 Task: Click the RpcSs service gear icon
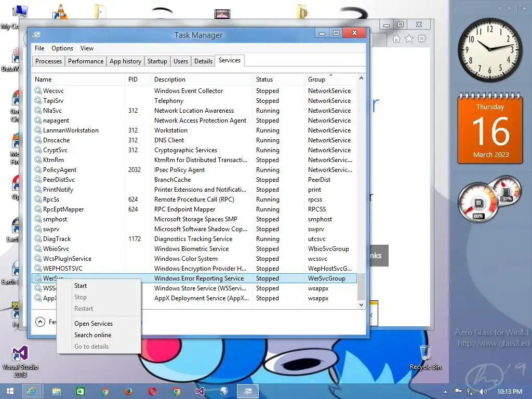37,199
